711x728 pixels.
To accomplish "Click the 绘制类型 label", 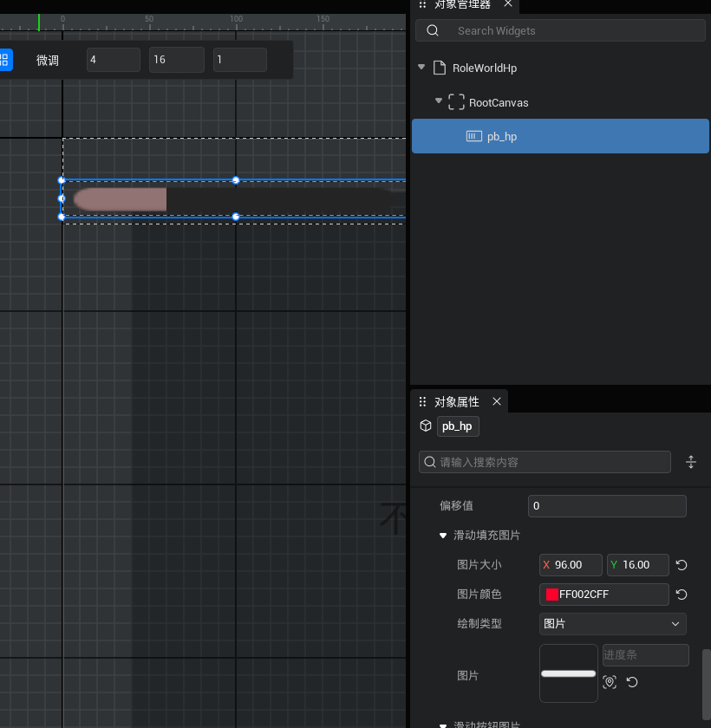I will tap(479, 623).
